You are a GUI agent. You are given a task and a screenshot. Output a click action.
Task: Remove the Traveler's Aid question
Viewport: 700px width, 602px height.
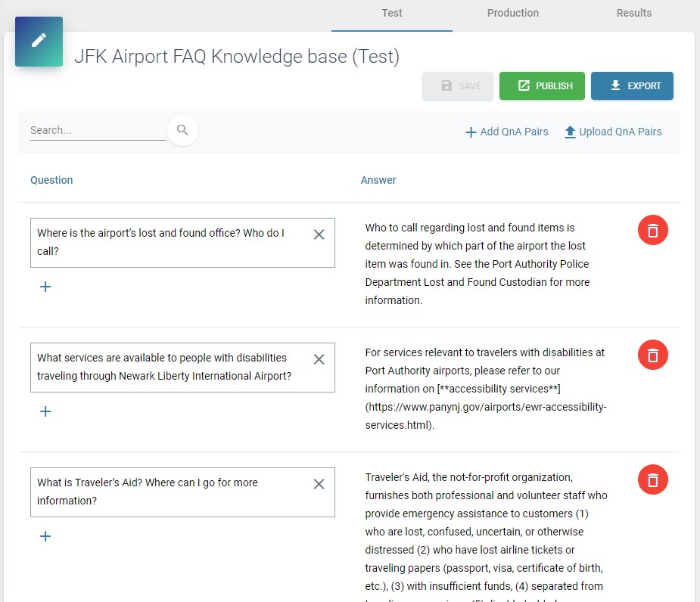coord(319,484)
